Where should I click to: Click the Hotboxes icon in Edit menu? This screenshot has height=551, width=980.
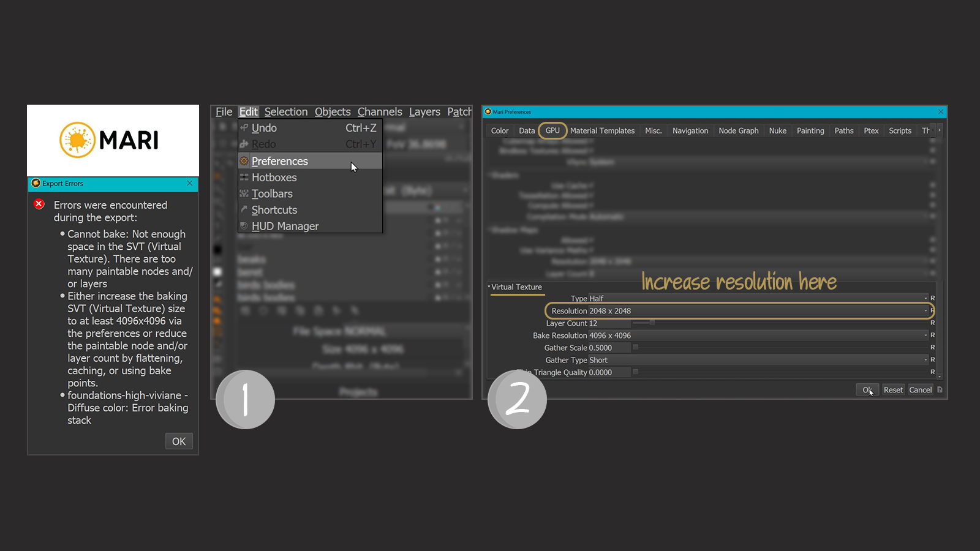click(244, 178)
